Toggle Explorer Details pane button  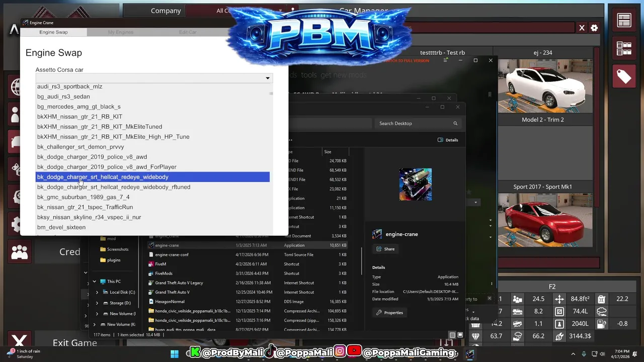pyautogui.click(x=448, y=140)
